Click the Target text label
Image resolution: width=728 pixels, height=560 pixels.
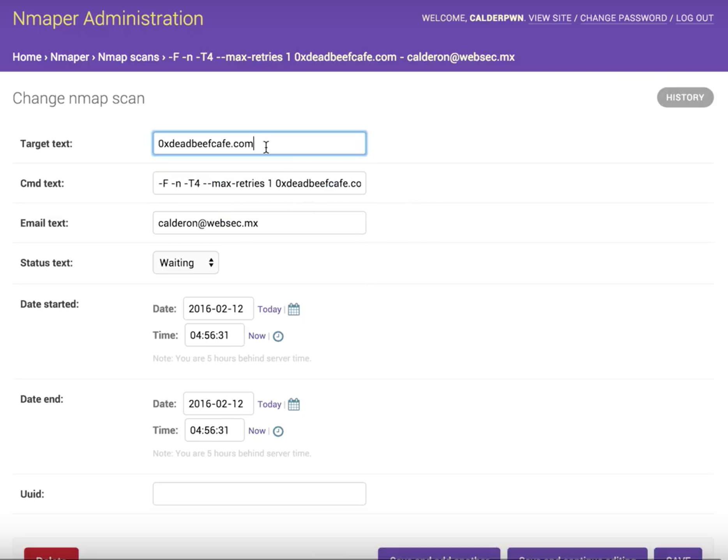tap(46, 144)
